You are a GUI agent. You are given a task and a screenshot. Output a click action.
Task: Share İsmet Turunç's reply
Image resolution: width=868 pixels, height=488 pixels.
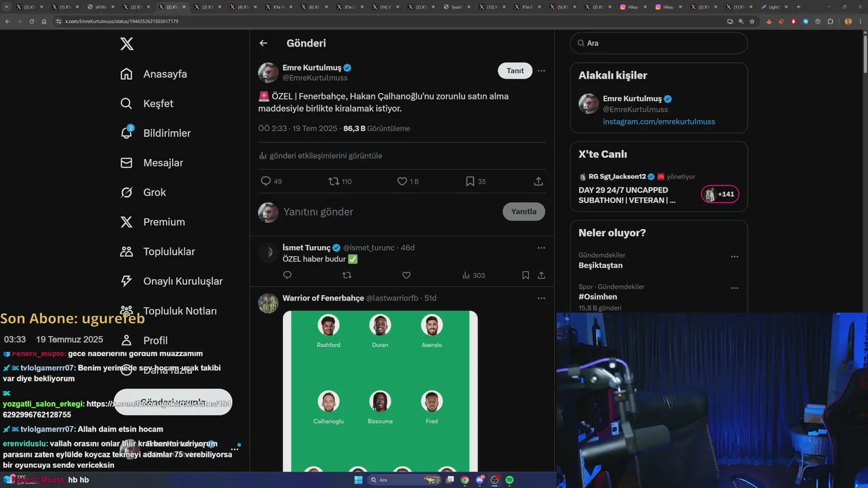click(541, 275)
